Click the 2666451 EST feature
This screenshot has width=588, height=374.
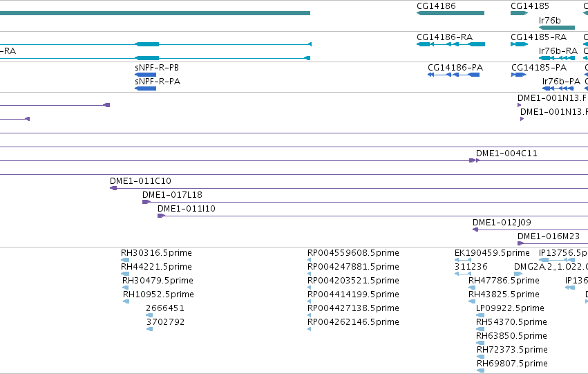(149, 315)
